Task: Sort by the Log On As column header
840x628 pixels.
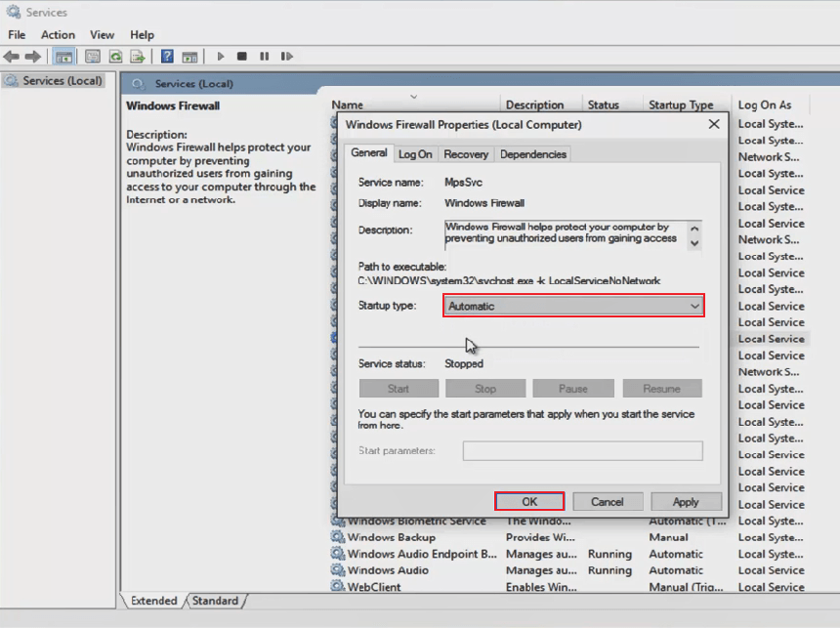Action: tap(771, 105)
